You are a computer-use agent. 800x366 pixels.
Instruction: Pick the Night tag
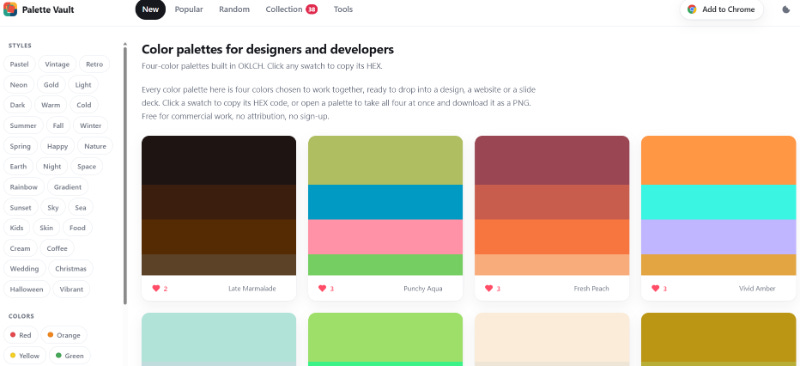[52, 166]
